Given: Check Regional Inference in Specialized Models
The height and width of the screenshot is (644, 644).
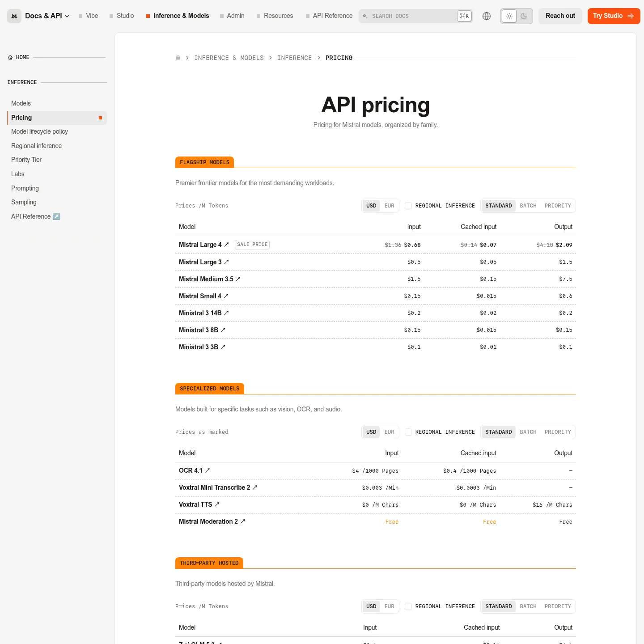Looking at the screenshot, I should pos(408,432).
